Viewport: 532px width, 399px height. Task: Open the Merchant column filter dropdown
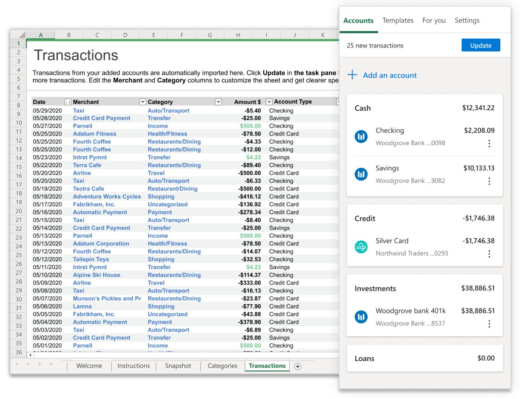[x=143, y=102]
